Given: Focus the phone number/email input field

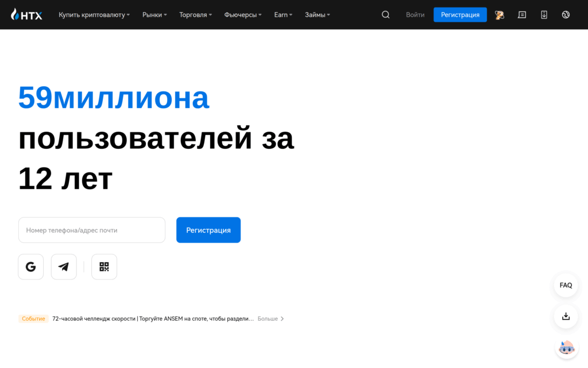Looking at the screenshot, I should coord(92,230).
